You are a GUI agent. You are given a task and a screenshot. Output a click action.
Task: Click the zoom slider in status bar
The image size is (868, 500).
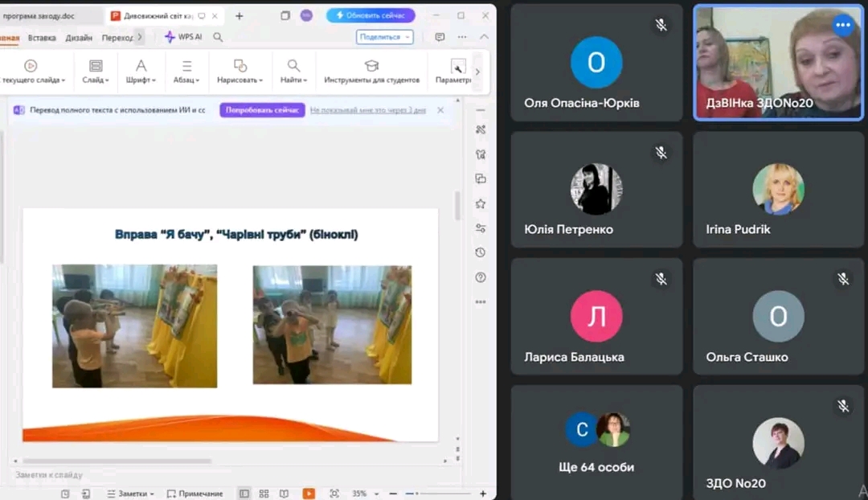(x=438, y=494)
